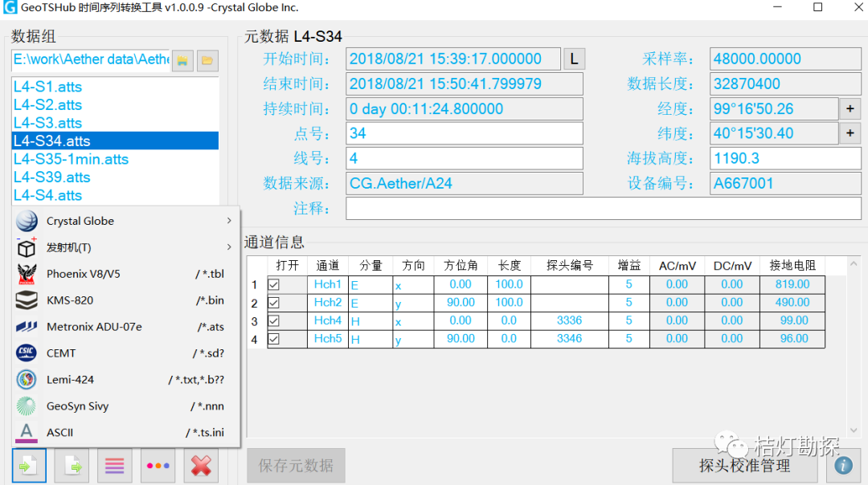Click grounding resistance cell 490.00
The image size is (868, 485).
(x=792, y=303)
